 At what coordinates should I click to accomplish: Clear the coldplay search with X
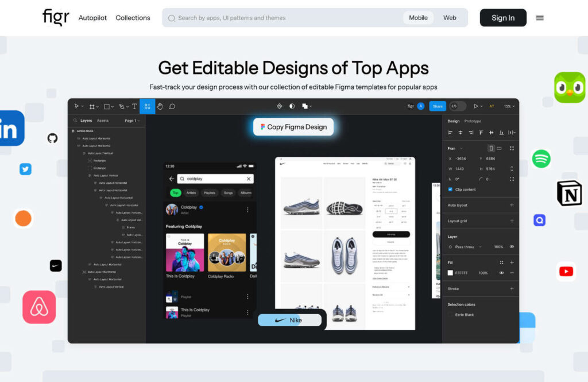point(248,179)
